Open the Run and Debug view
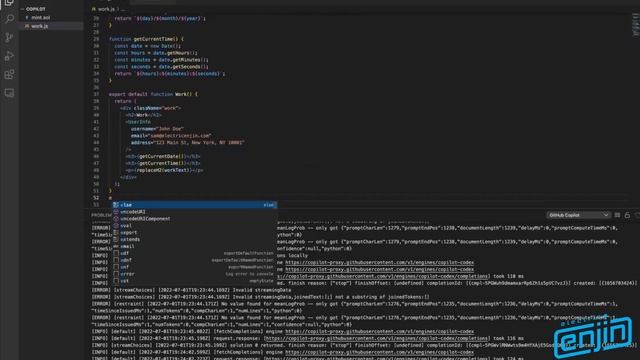640x360 pixels. click(9, 56)
